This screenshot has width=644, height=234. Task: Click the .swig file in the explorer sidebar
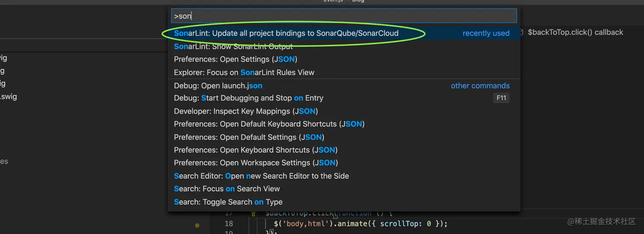[x=9, y=97]
